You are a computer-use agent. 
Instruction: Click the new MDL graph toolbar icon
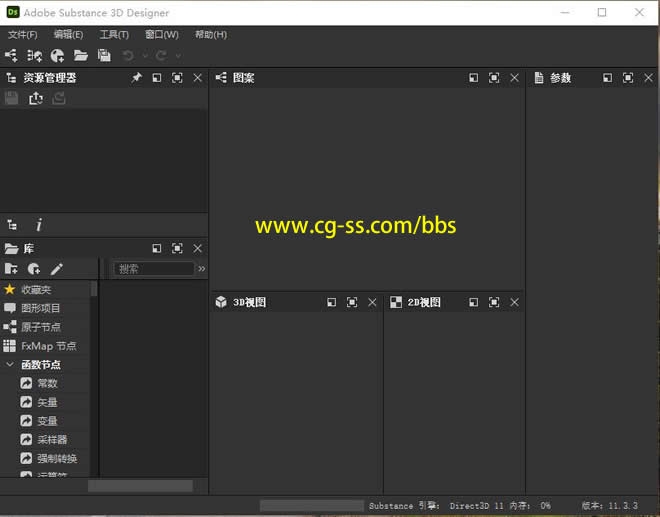click(x=35, y=56)
